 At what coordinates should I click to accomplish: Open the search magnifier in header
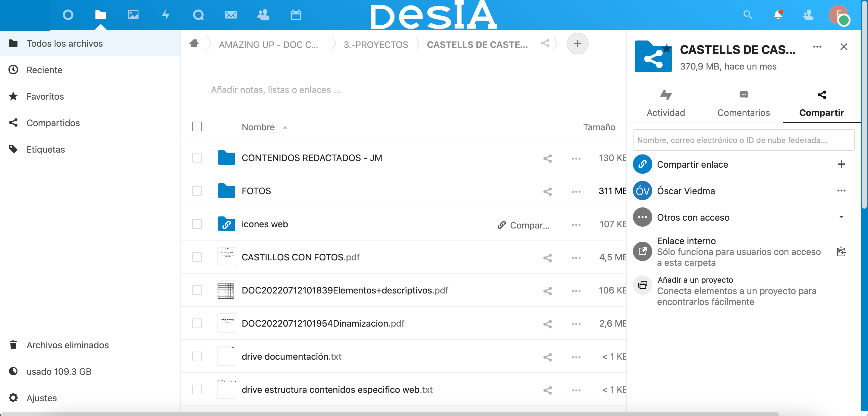click(747, 15)
